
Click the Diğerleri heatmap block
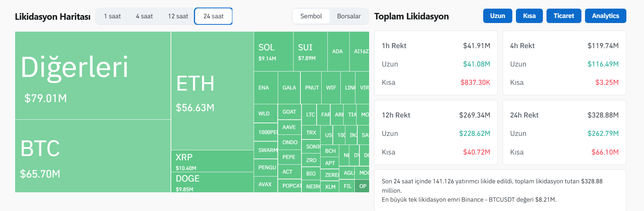pos(92,75)
